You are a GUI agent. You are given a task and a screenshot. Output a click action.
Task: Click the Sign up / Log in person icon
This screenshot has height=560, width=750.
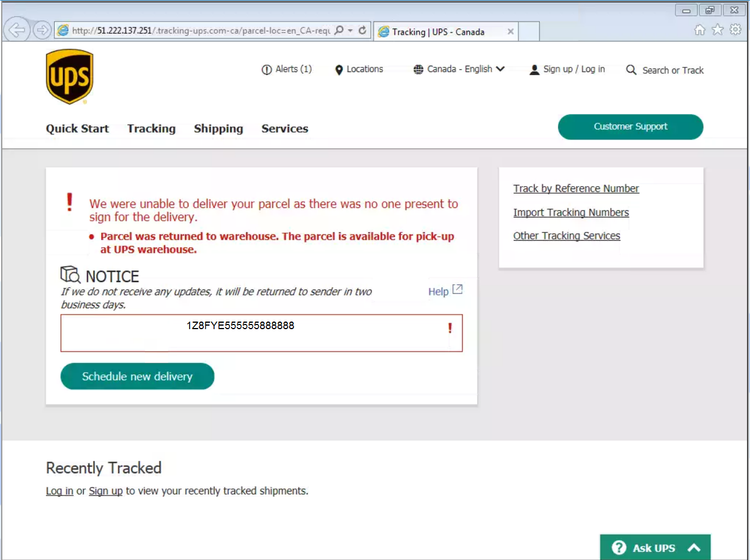point(534,69)
